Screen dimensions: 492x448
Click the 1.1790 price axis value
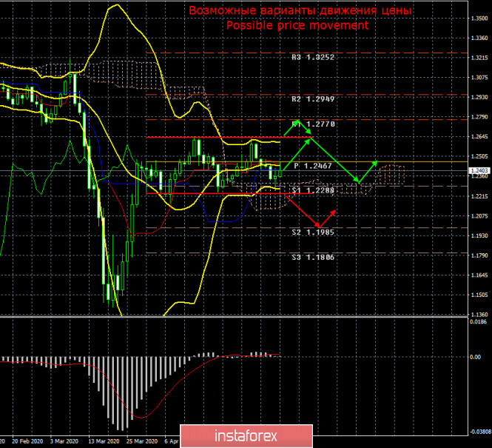click(479, 255)
